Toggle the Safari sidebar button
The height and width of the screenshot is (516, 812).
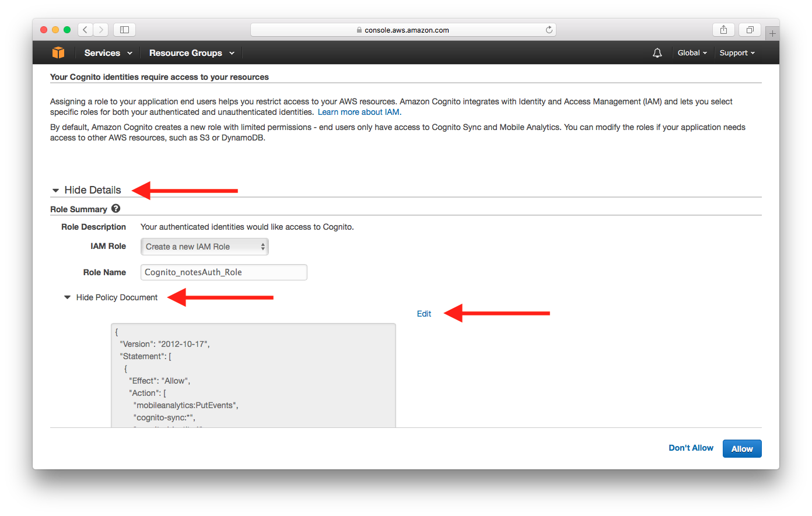coord(124,30)
